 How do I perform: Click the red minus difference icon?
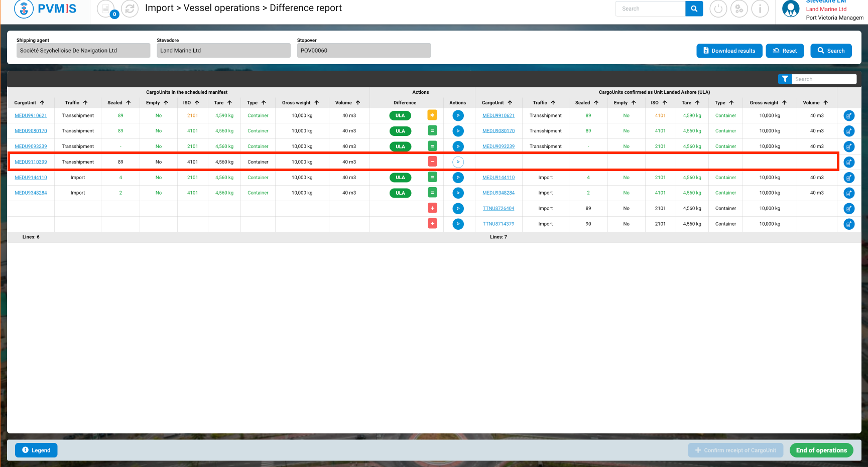tap(432, 162)
